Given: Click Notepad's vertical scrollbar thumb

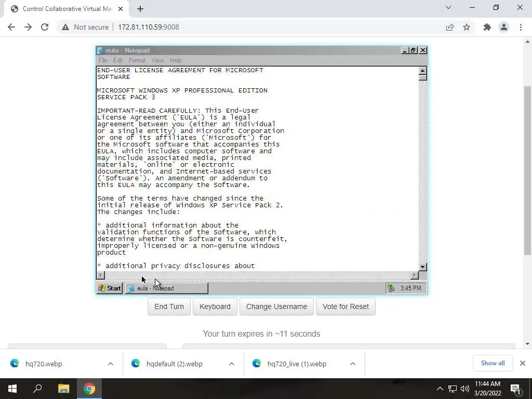Looking at the screenshot, I should tap(422, 77).
